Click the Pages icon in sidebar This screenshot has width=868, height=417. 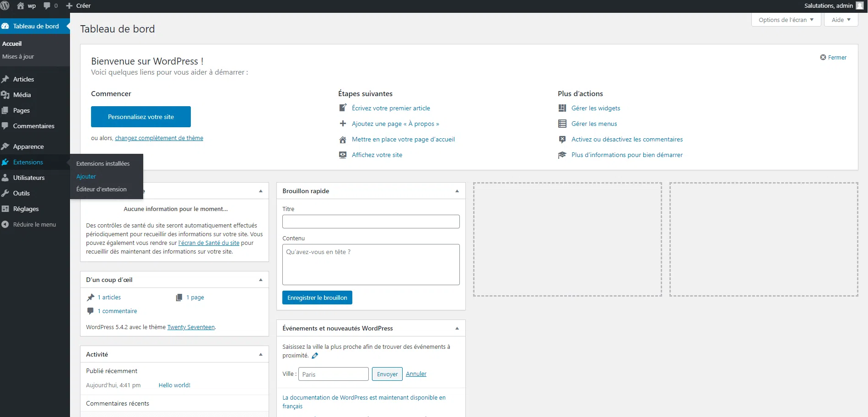5,110
